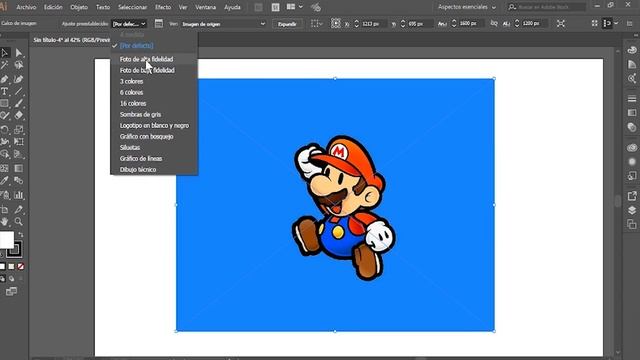The image size is (640, 360).
Task: Open the Image Trace panel button
Action: click(x=159, y=24)
